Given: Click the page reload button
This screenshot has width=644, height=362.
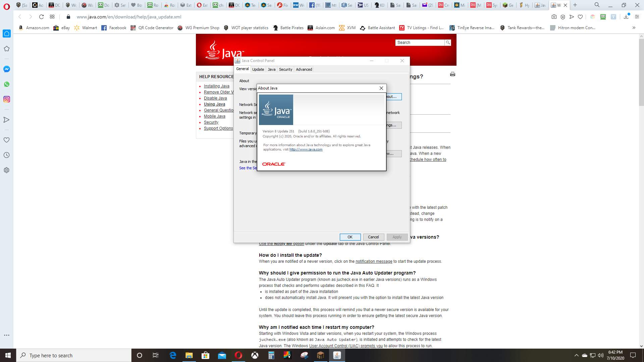Looking at the screenshot, I should click(41, 17).
